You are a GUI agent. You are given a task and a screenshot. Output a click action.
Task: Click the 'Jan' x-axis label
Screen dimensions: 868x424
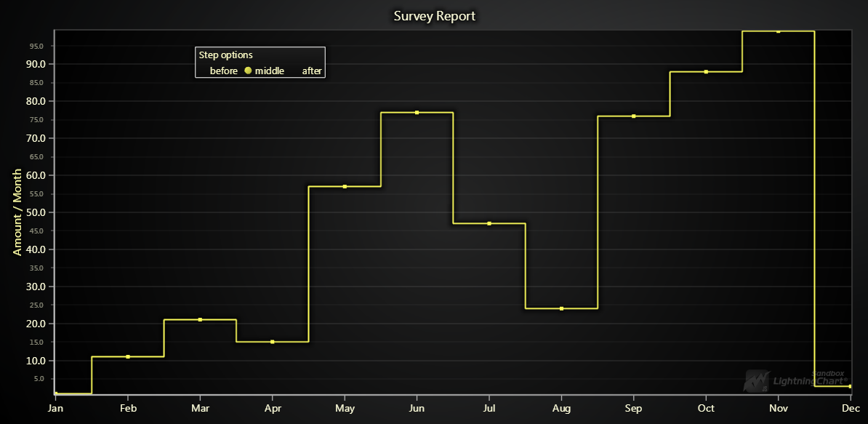pyautogui.click(x=55, y=409)
